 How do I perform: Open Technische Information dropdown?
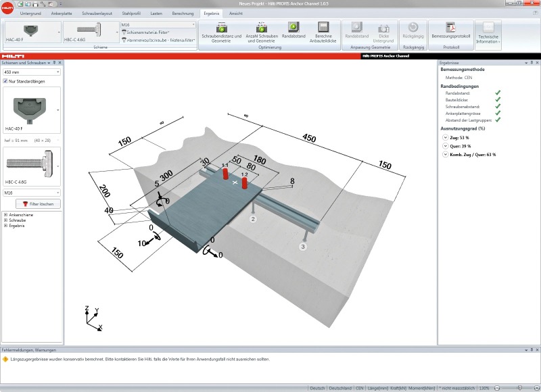point(488,34)
